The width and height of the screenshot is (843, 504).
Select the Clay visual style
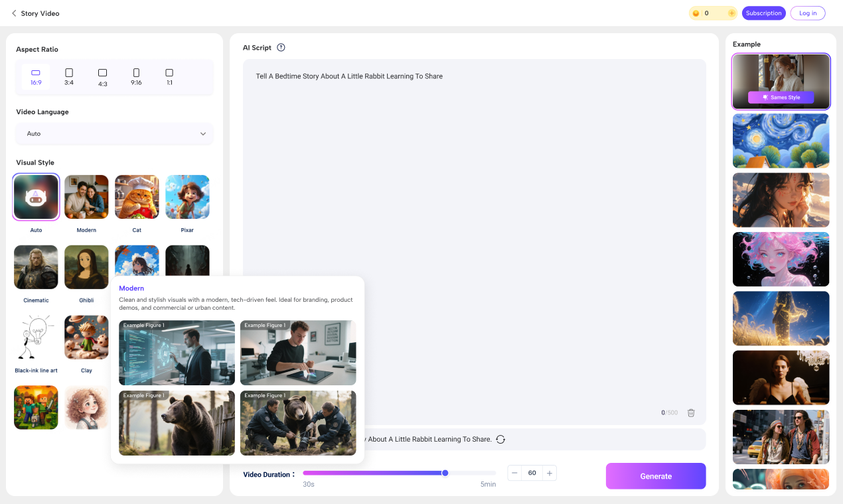click(86, 337)
